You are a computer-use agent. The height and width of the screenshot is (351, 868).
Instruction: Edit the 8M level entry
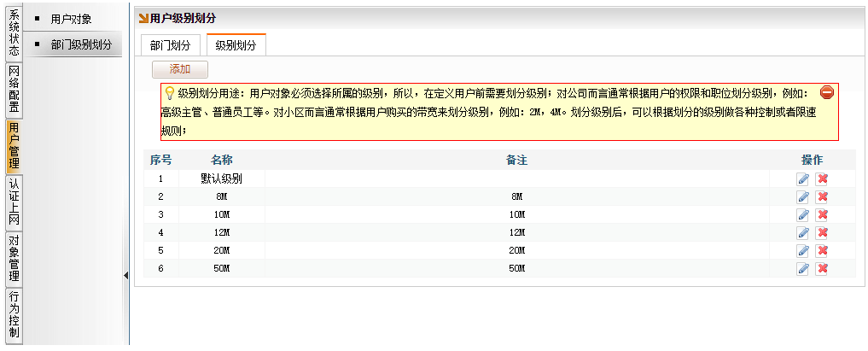point(803,196)
